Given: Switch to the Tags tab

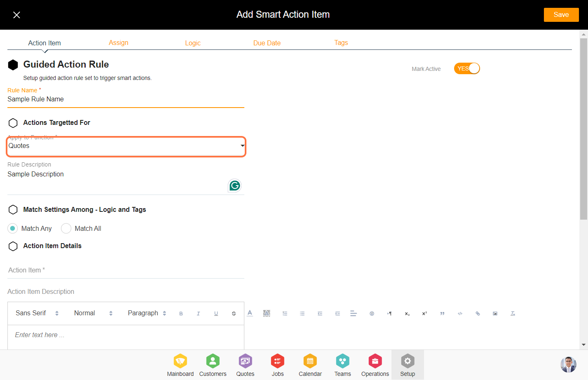Looking at the screenshot, I should pos(341,43).
